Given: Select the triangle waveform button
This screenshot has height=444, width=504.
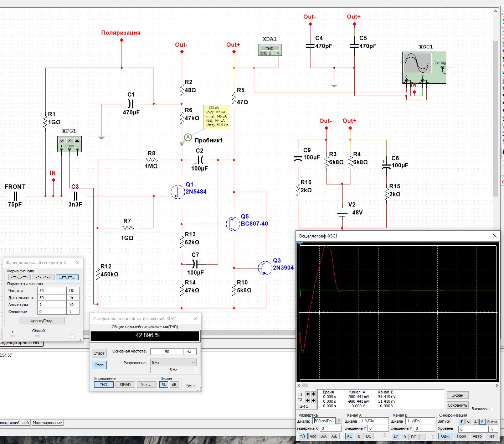Looking at the screenshot, I should click(x=43, y=277).
